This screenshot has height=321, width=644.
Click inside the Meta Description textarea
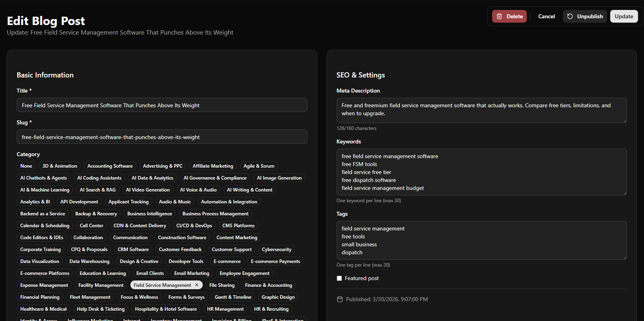pyautogui.click(x=481, y=110)
